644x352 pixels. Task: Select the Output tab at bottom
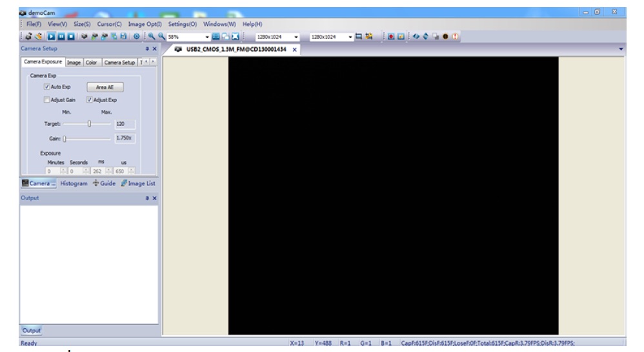point(31,331)
